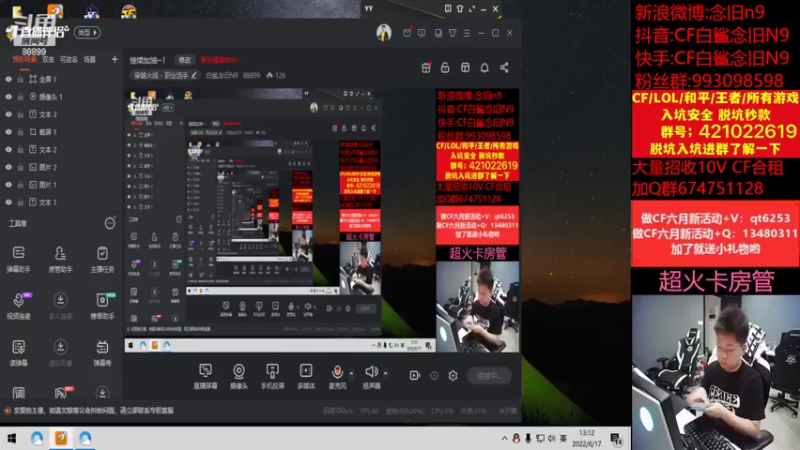This screenshot has width=800, height=450.
Task: Expand the type pill beside the logo
Action: [87, 33]
